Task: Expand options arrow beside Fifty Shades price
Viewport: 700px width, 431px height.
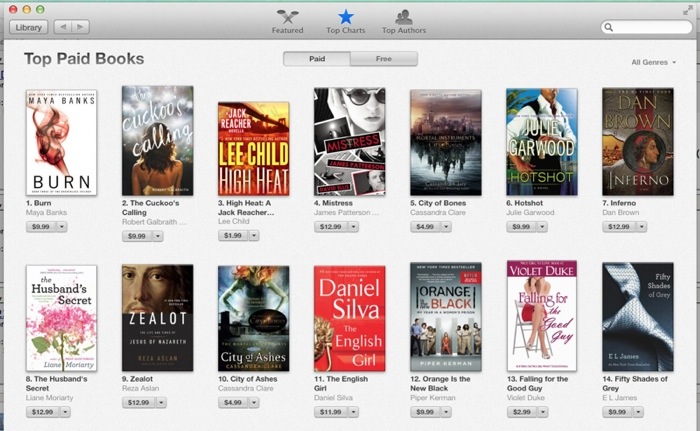Action: pos(638,412)
